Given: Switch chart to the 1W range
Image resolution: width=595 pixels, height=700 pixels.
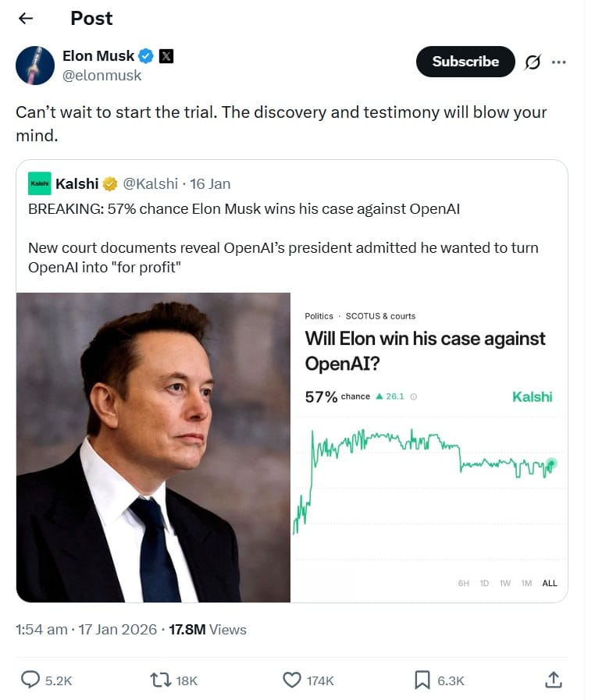Looking at the screenshot, I should (506, 583).
